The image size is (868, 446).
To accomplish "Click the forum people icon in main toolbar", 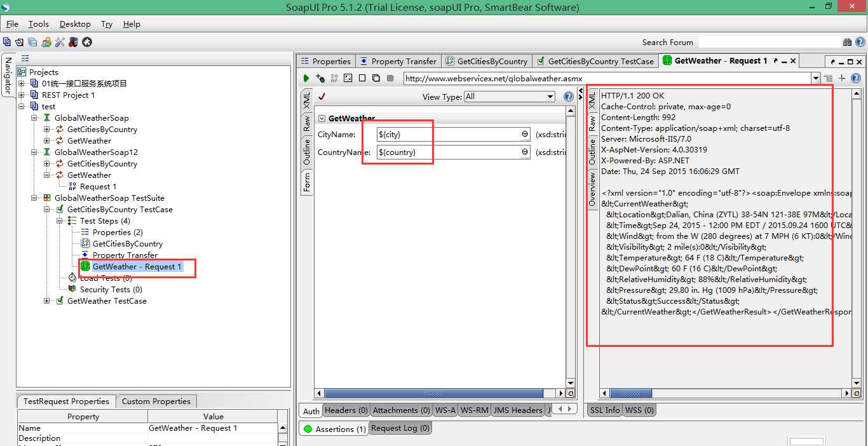I will tap(46, 42).
